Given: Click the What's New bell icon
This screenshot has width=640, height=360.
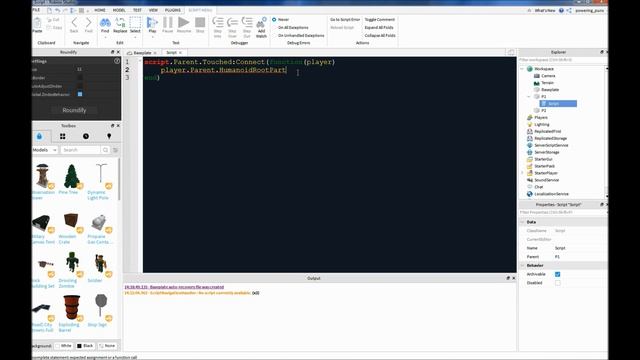Looking at the screenshot, I should click(529, 10).
